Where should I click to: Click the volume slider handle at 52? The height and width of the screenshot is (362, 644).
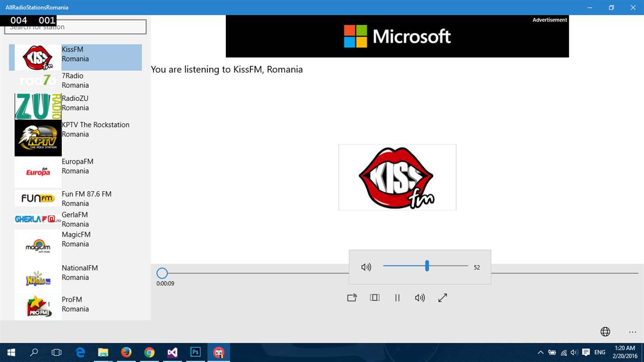coord(427,266)
